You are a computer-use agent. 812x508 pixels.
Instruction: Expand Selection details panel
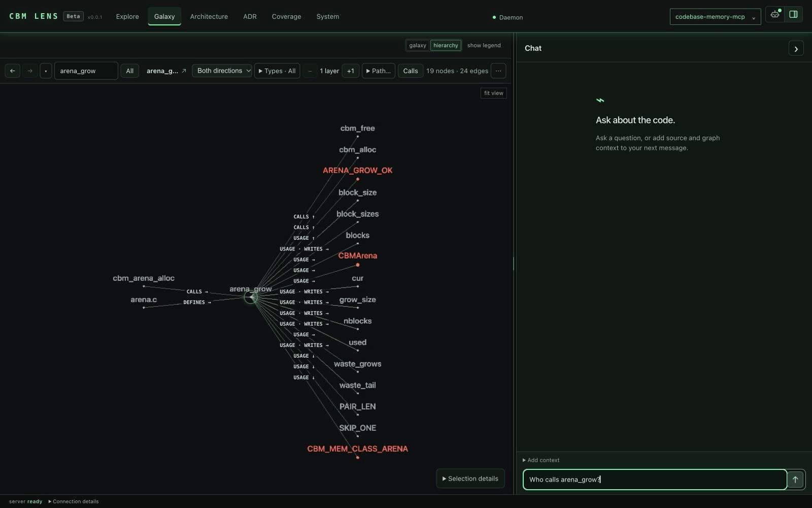[x=470, y=479]
